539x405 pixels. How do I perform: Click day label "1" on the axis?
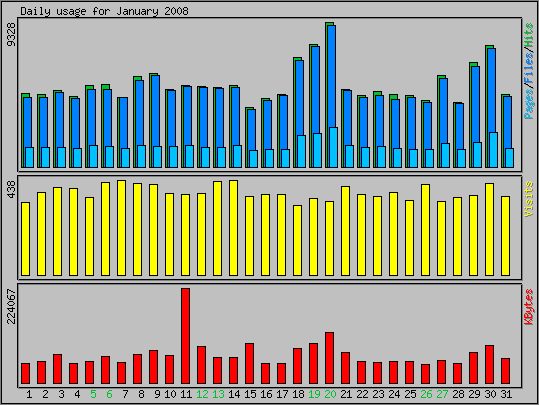coord(29,394)
